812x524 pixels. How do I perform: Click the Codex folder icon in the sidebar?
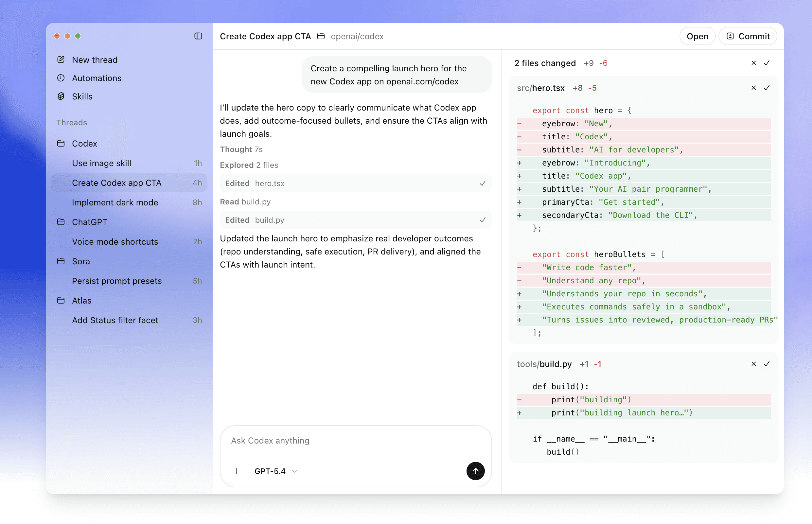tap(61, 143)
